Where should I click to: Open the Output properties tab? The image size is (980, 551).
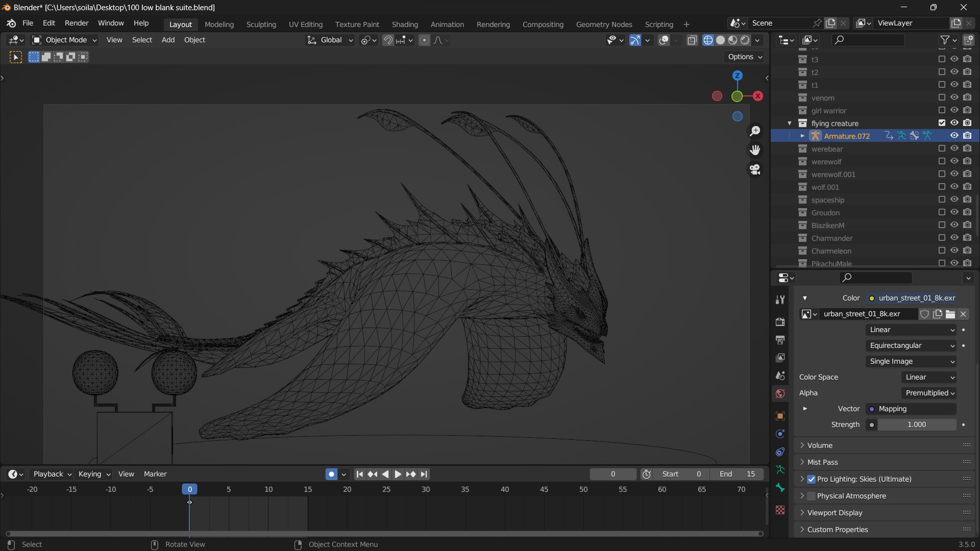(x=780, y=340)
